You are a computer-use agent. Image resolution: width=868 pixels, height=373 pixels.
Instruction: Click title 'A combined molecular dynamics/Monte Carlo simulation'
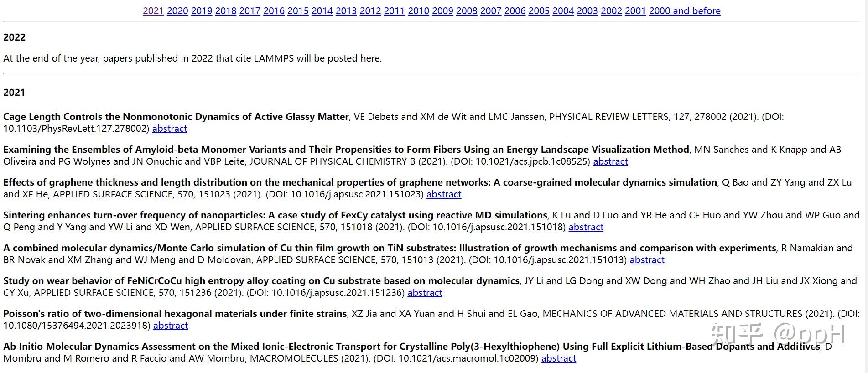[390, 248]
